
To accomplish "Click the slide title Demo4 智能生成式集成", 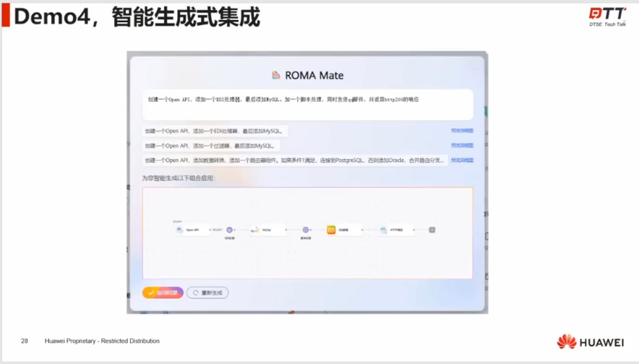I will coord(137,17).
